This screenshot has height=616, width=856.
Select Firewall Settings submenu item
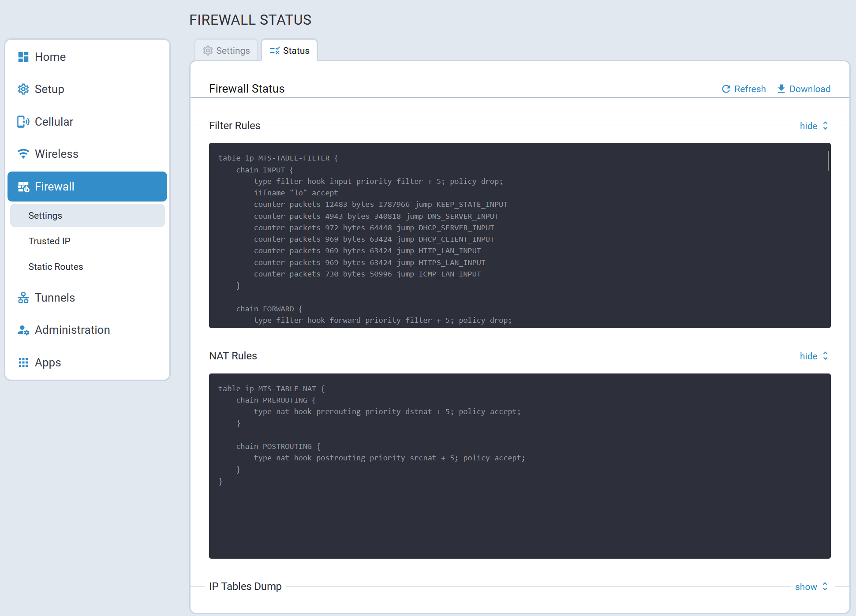(x=45, y=216)
